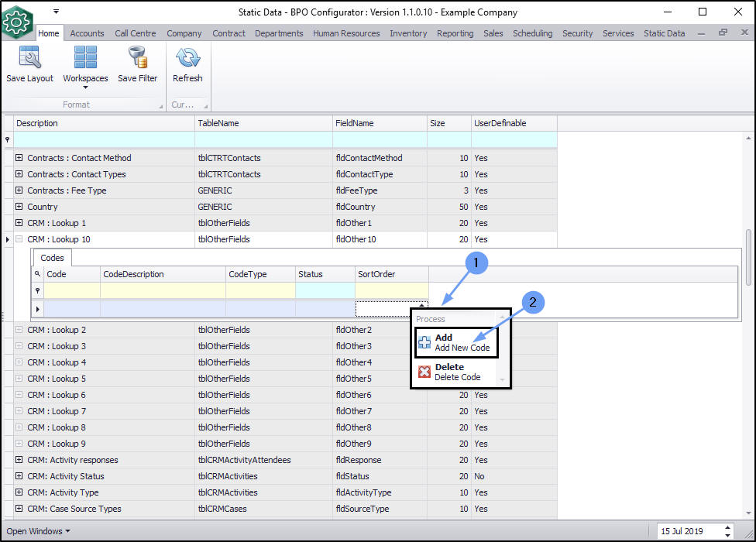Click the Refresh icon
Screen dimensions: 756x542
point(187,58)
